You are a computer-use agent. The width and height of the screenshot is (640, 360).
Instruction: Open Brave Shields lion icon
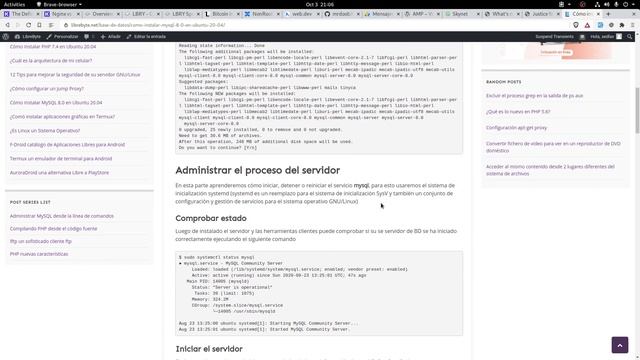(576, 25)
